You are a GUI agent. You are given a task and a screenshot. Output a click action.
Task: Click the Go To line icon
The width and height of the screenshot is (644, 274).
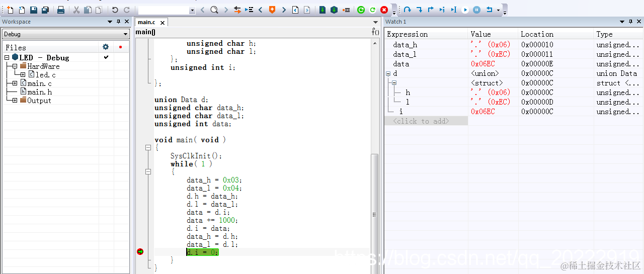point(249,10)
